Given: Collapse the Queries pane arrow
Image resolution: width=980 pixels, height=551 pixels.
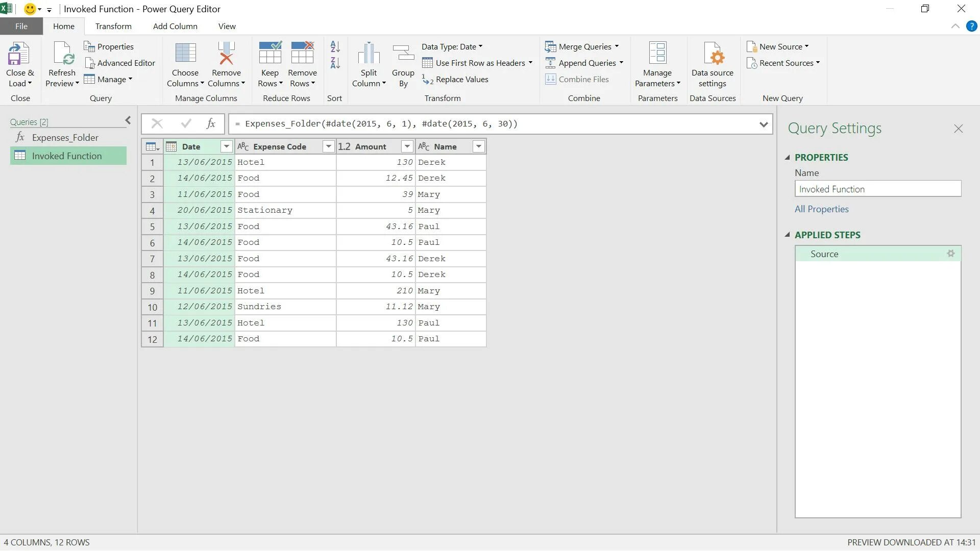Looking at the screenshot, I should coord(128,120).
